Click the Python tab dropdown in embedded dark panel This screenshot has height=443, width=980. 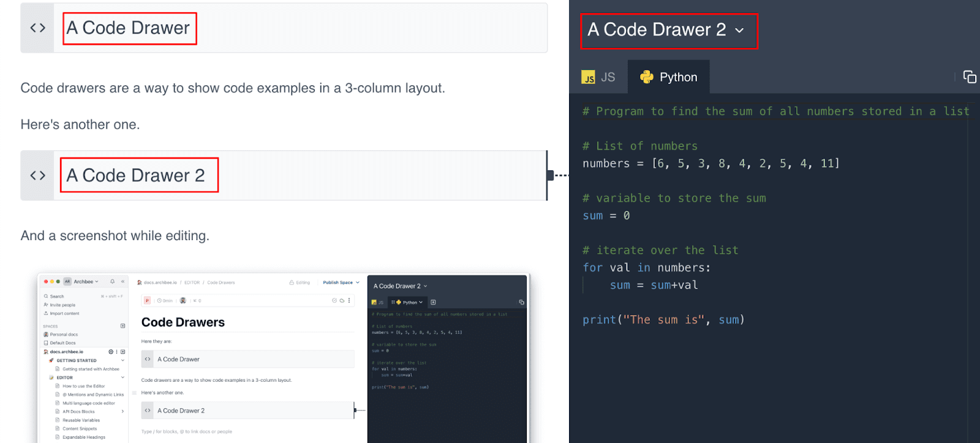pyautogui.click(x=420, y=302)
